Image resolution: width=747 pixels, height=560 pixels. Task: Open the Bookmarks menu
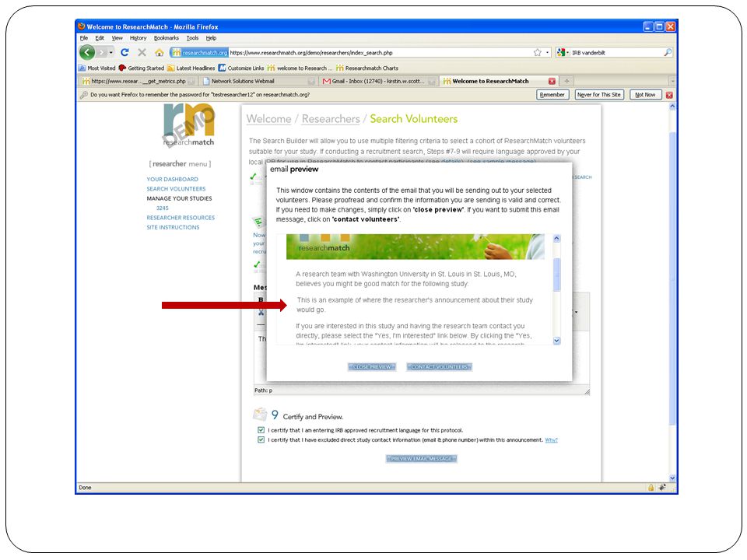167,38
